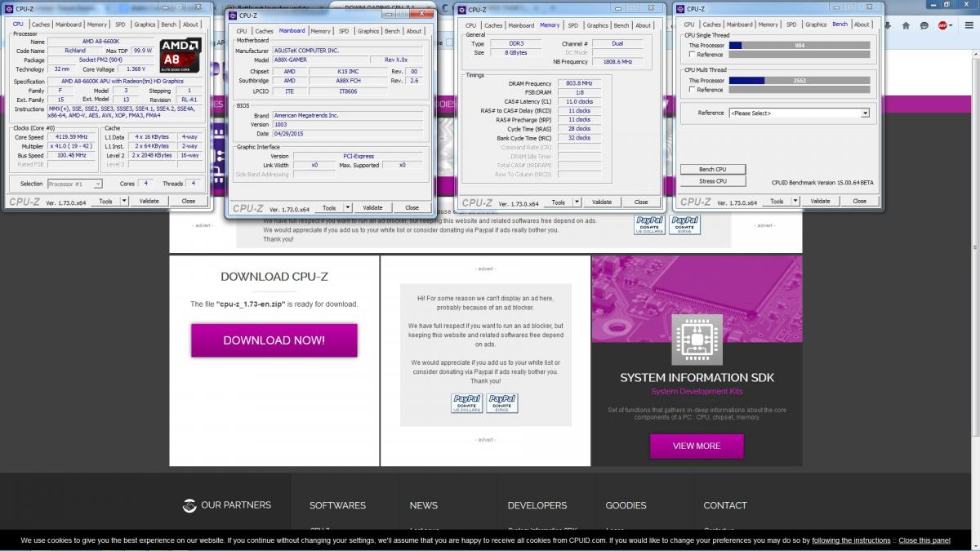Expand the Tools arrow in the Mainboard window

coord(347,207)
